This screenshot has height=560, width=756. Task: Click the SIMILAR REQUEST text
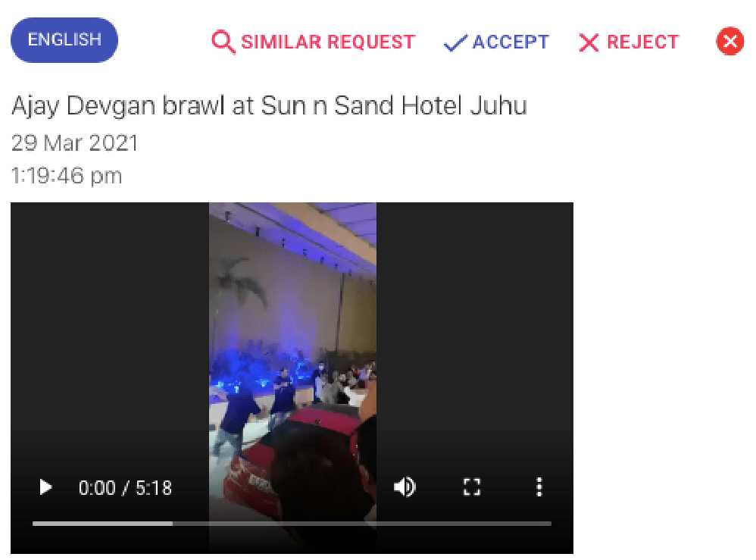click(328, 42)
